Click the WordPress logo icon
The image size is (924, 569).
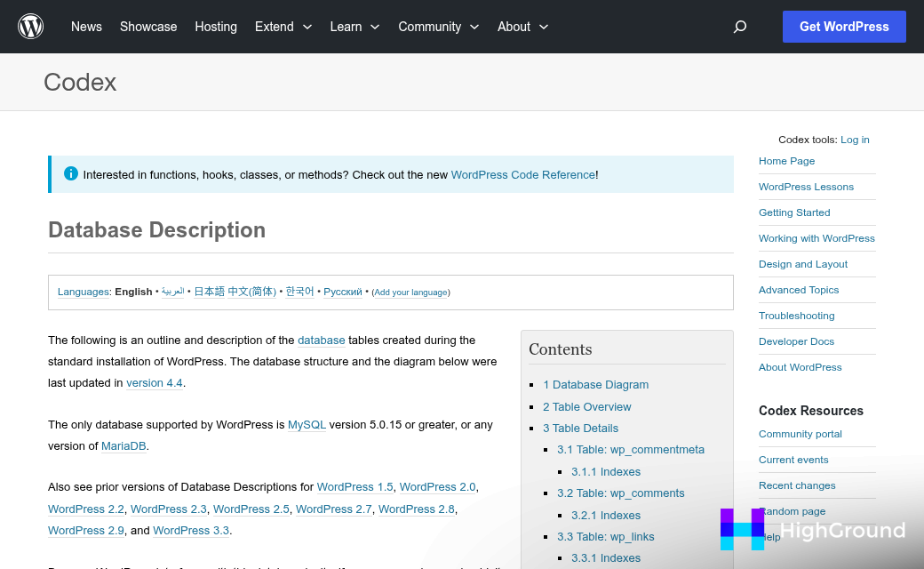coord(30,26)
